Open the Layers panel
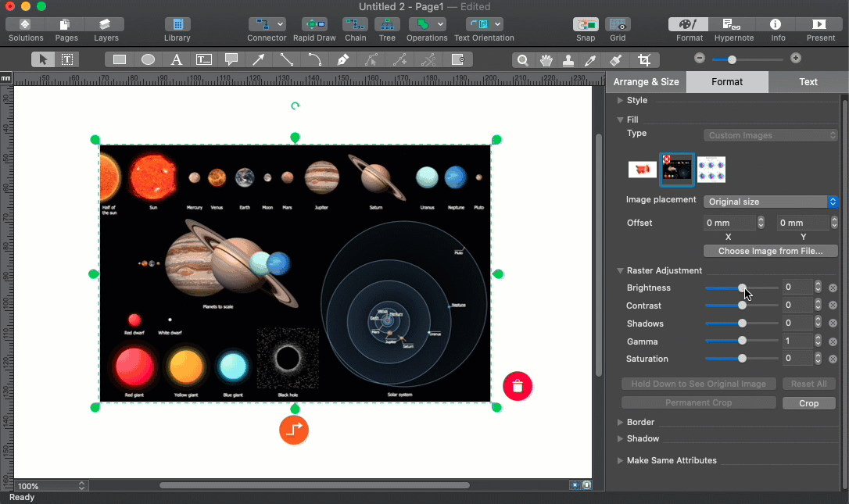Image resolution: width=849 pixels, height=504 pixels. [105, 25]
